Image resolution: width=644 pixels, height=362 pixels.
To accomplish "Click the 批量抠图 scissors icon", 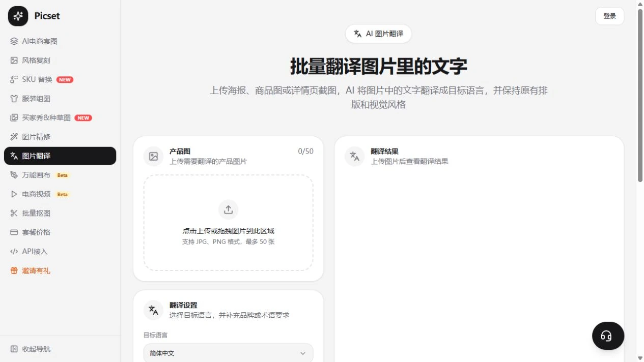I will pyautogui.click(x=14, y=213).
